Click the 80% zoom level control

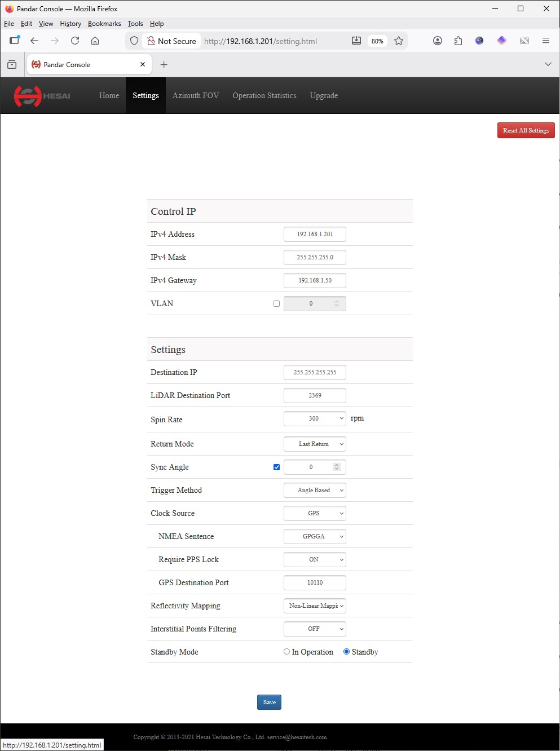[x=377, y=41]
